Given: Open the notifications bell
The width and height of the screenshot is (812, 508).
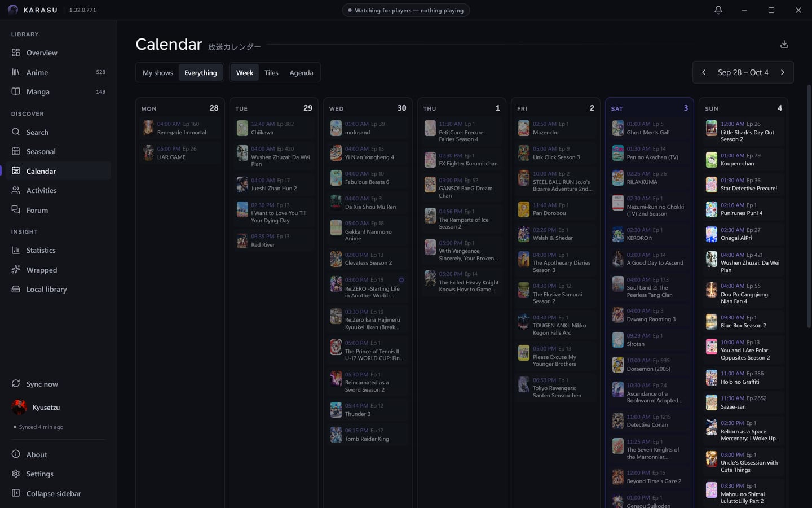Looking at the screenshot, I should (x=718, y=10).
